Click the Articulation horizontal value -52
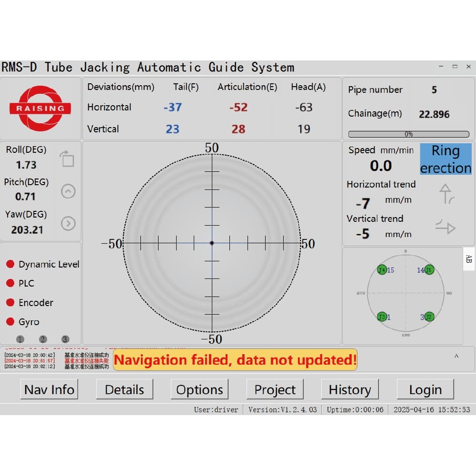This screenshot has width=476, height=476. tap(238, 107)
